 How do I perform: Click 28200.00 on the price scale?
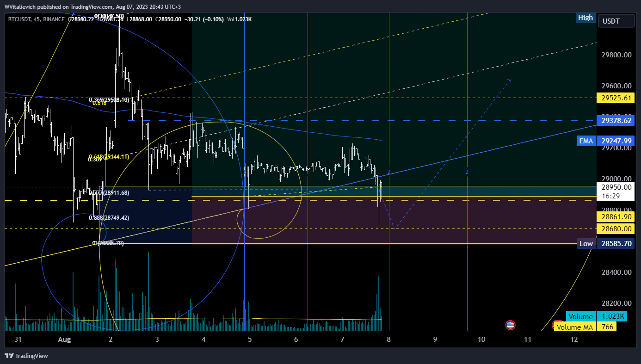[617, 303]
